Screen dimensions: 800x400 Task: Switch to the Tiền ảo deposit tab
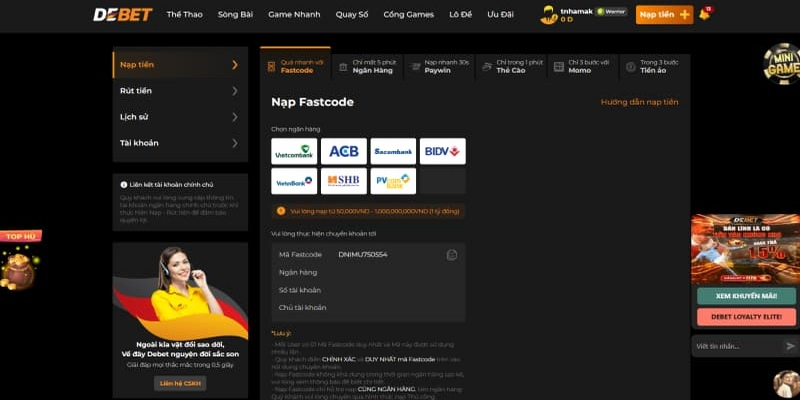pos(655,66)
